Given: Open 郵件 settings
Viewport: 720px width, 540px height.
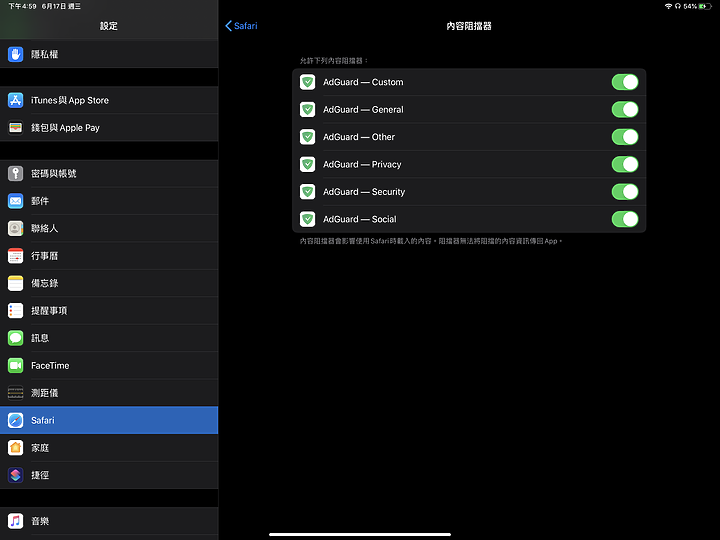Looking at the screenshot, I should click(109, 201).
